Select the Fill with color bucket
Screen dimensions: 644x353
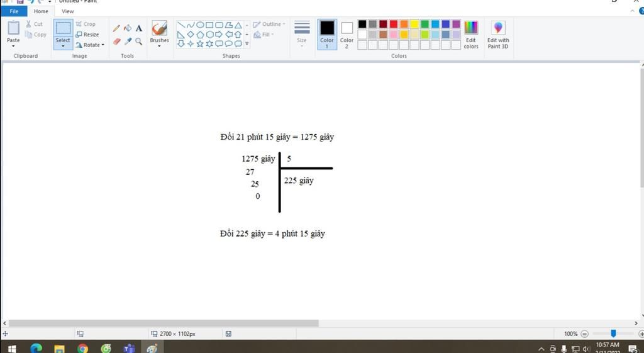click(x=128, y=28)
